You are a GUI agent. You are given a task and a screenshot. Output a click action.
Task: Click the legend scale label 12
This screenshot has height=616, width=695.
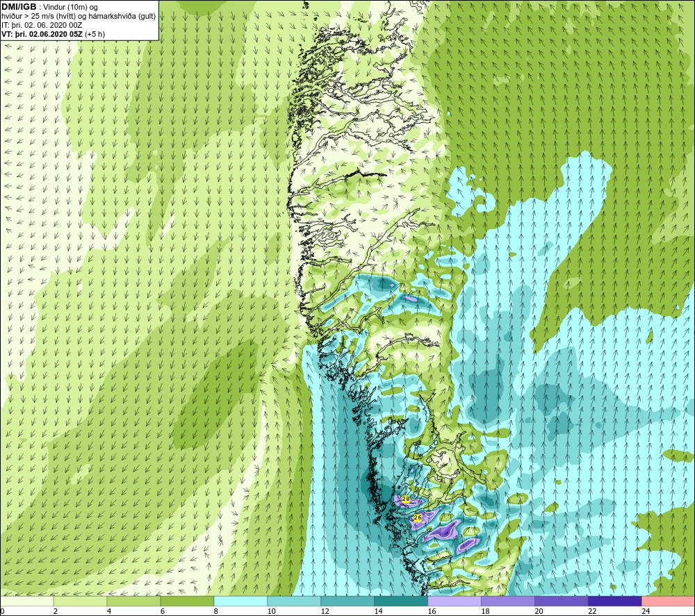[325, 611]
